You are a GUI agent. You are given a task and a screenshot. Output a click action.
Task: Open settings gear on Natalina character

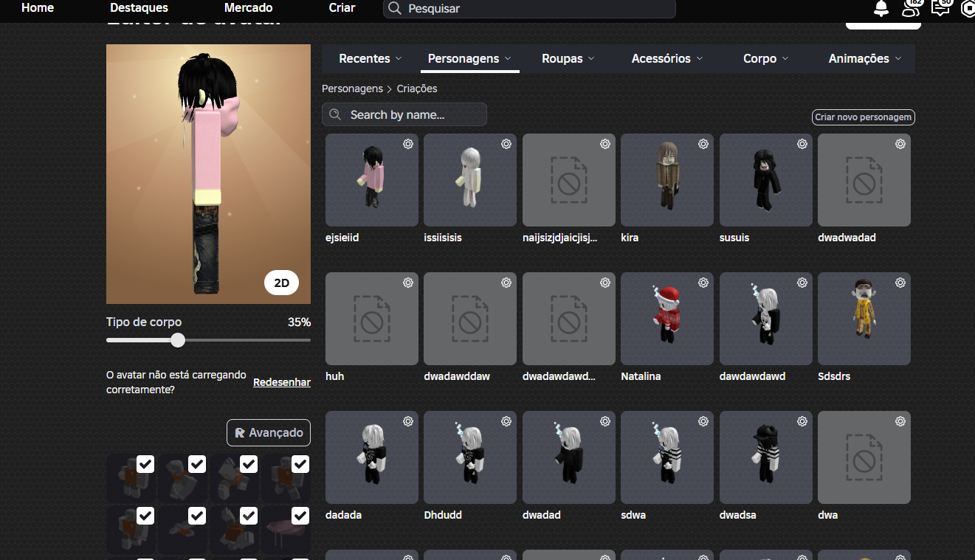click(703, 283)
